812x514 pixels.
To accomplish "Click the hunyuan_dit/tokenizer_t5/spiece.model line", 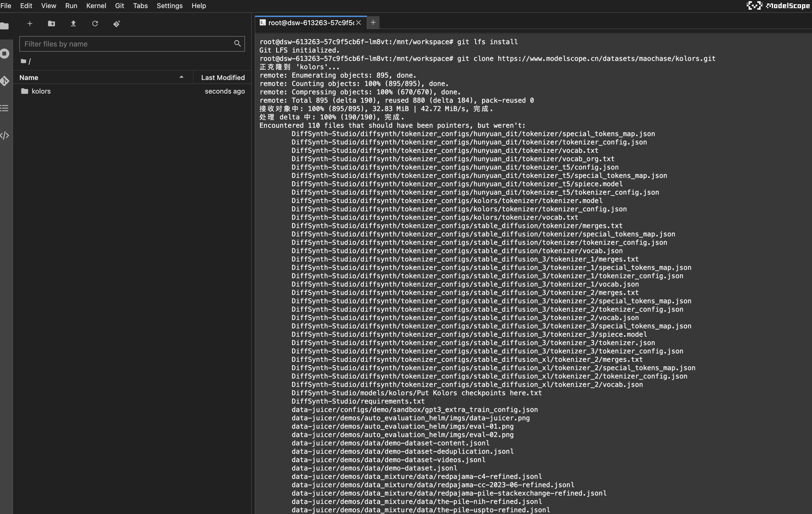I will (457, 184).
